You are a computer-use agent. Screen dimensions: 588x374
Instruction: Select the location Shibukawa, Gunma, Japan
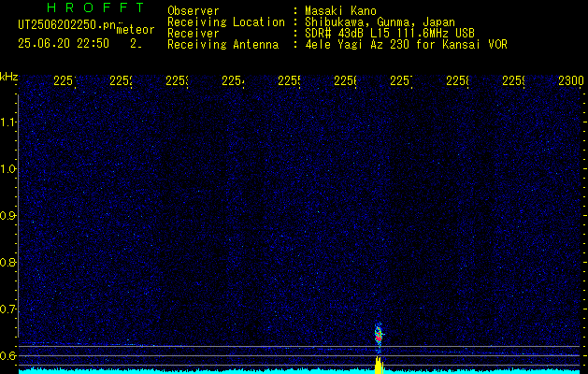(x=380, y=22)
